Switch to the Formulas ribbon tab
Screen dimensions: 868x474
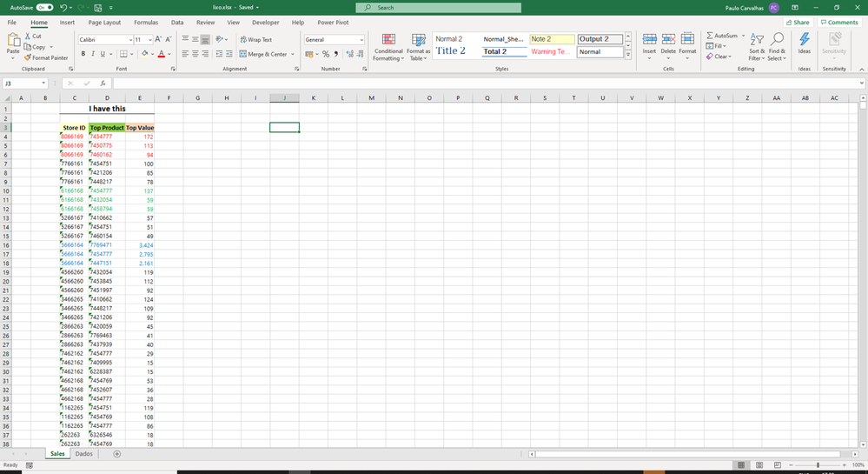[146, 23]
